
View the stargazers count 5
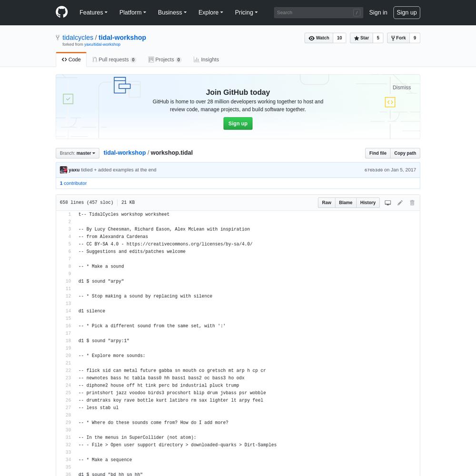pos(378,38)
